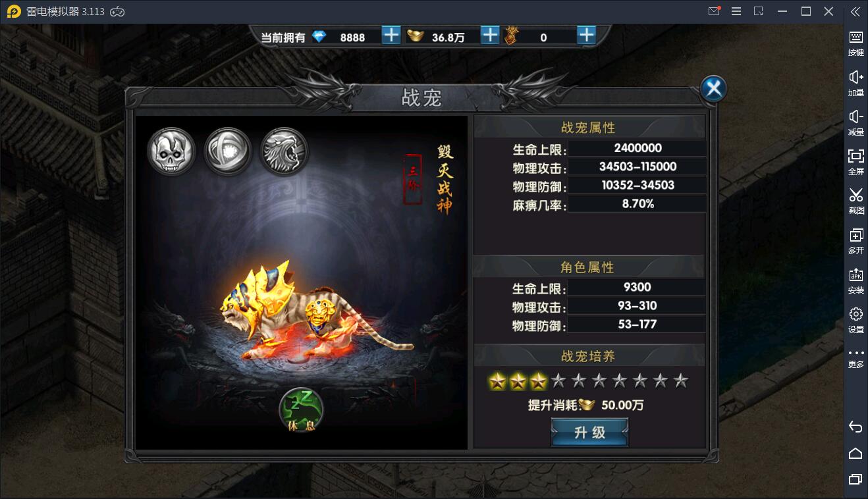Select the swirling orb skill icon
Viewport: 868px width, 499px height.
pos(228,151)
